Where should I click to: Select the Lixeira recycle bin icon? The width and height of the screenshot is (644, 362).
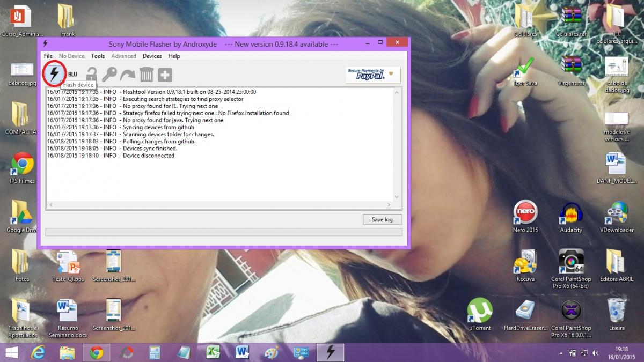tap(617, 315)
